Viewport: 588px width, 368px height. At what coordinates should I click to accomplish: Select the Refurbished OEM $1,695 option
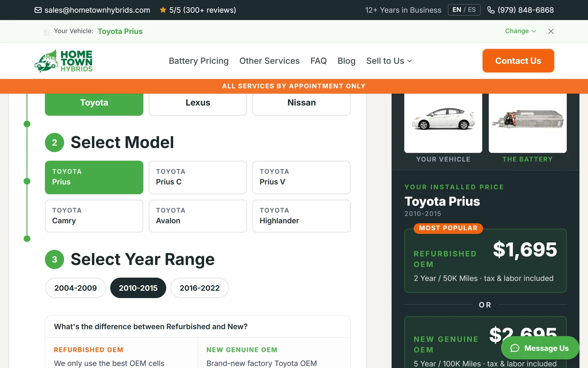click(485, 261)
